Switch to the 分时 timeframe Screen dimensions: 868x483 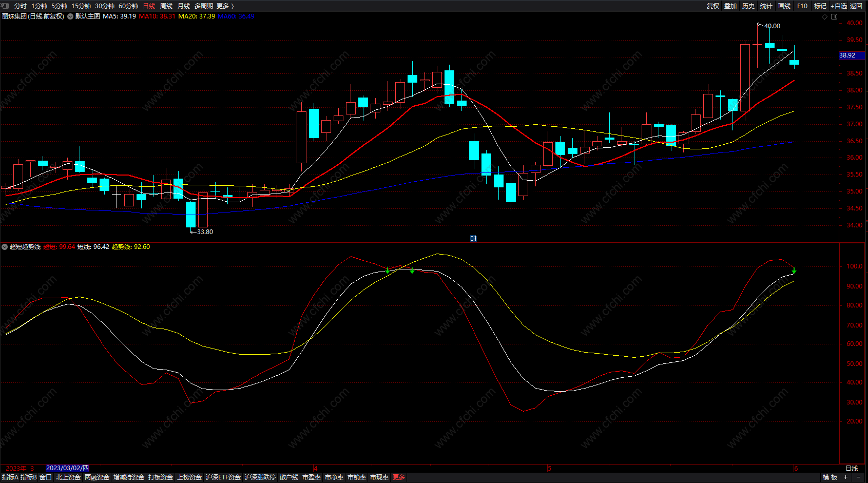pos(21,6)
